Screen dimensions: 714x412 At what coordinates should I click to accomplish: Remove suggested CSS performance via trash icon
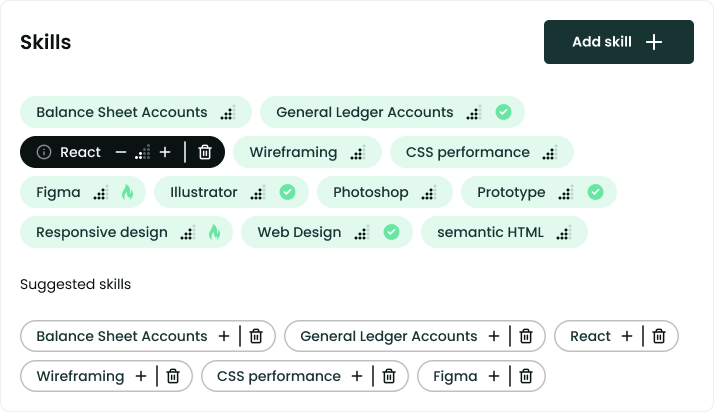coord(389,376)
